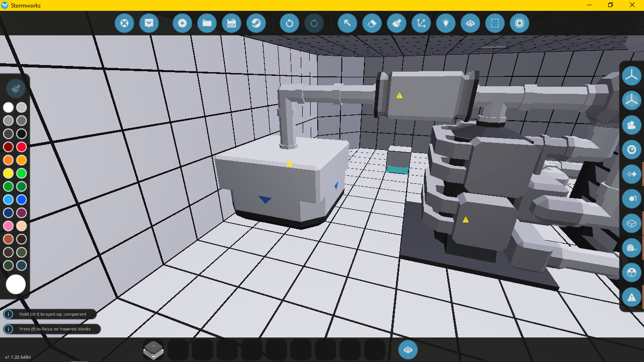Click the 'Press [f] to focus on hovered blocks' tip
Screen dimensions: 644x362
coord(55,329)
